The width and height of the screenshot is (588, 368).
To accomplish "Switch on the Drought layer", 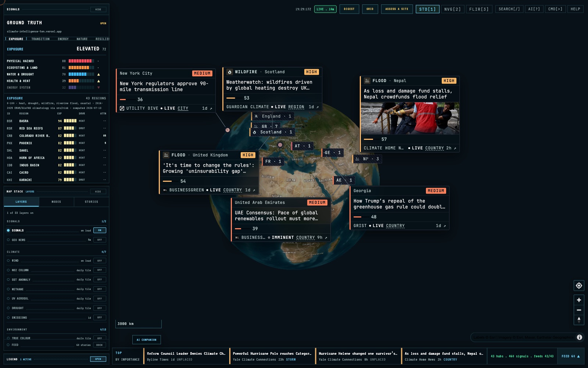I will pyautogui.click(x=100, y=308).
